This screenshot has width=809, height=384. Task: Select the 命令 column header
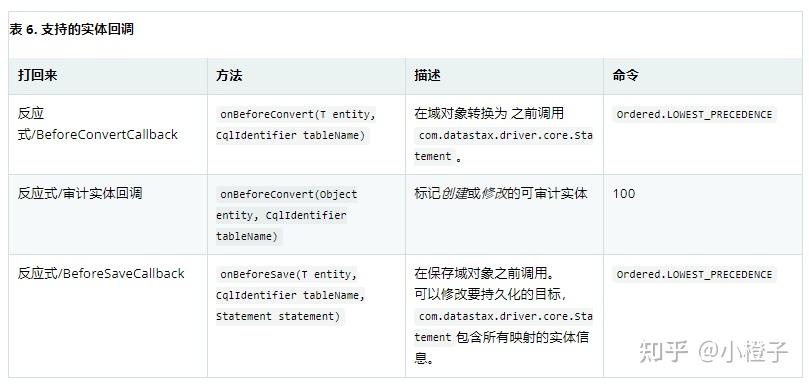pos(625,75)
